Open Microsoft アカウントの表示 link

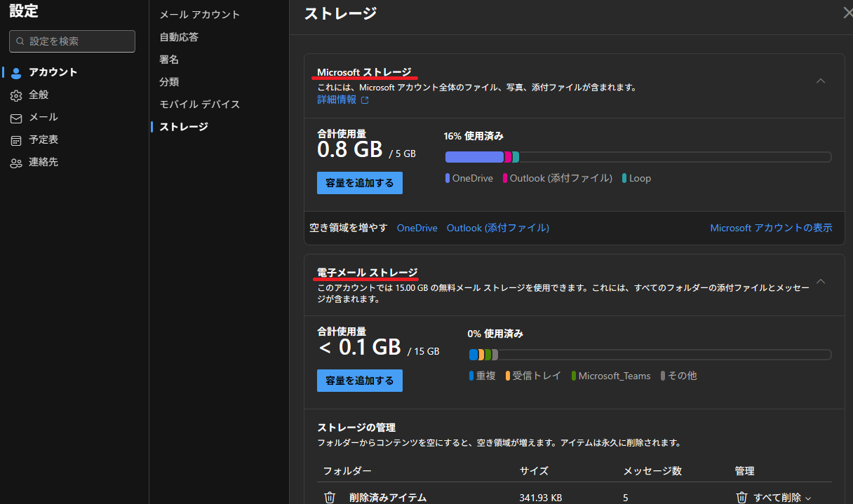(x=771, y=228)
